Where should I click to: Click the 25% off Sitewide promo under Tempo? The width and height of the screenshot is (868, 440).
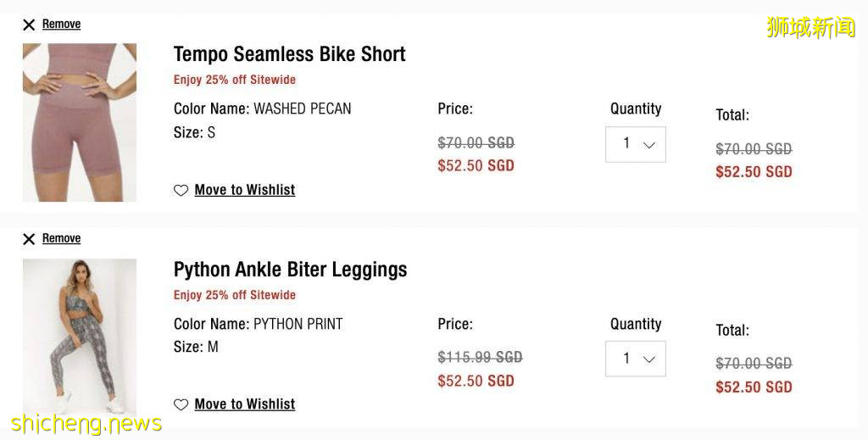point(235,80)
